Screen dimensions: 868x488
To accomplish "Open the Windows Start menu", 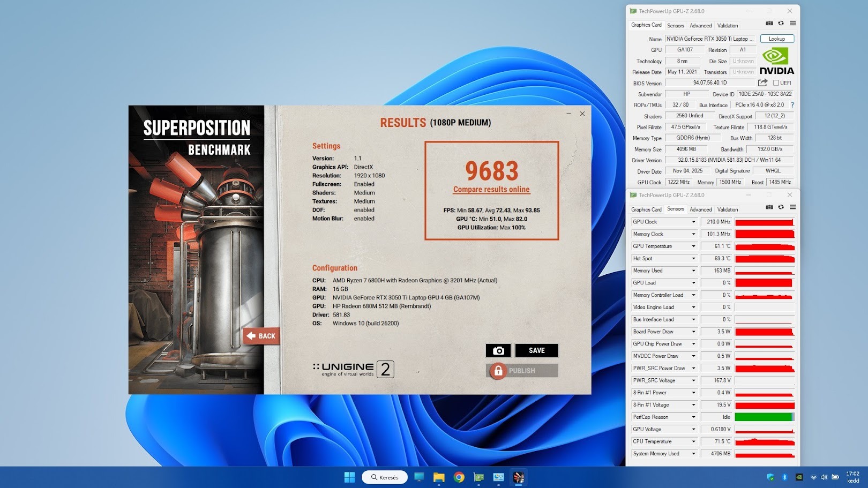I will pos(349,477).
